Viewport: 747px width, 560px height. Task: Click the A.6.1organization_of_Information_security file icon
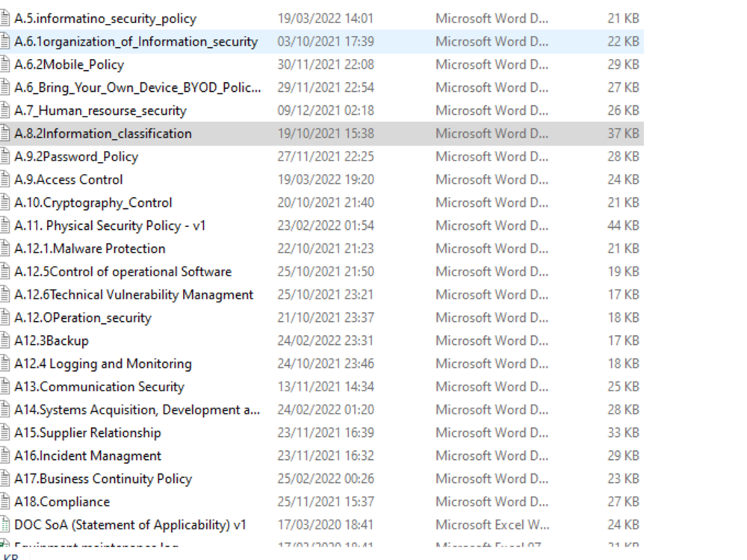(4, 41)
